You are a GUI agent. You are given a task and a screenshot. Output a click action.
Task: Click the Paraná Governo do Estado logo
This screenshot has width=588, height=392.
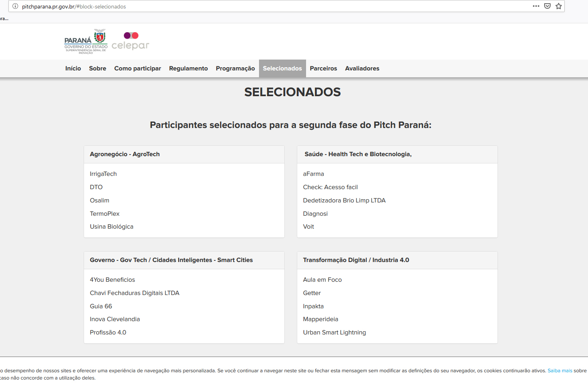pyautogui.click(x=86, y=41)
